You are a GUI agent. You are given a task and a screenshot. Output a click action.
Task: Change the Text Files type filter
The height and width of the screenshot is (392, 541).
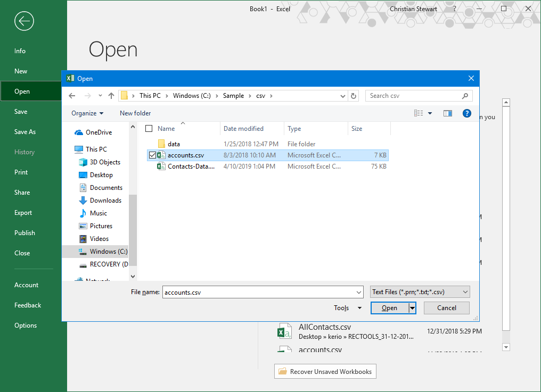pyautogui.click(x=420, y=292)
